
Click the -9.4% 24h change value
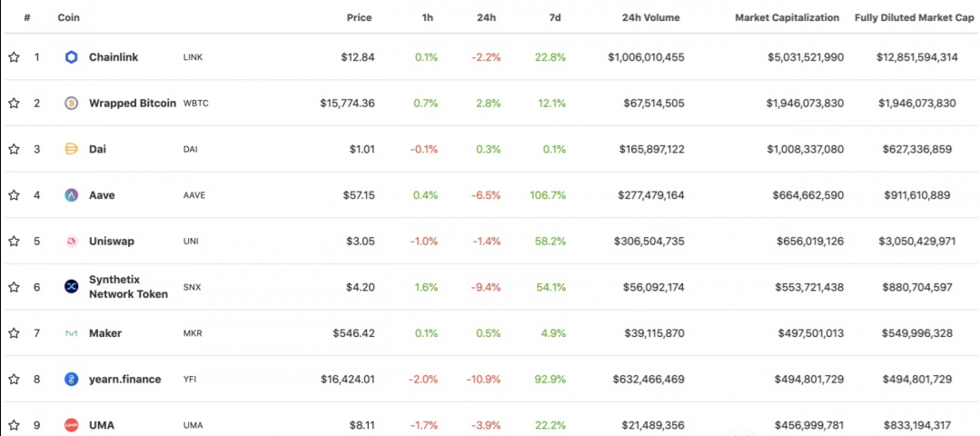pos(486,287)
